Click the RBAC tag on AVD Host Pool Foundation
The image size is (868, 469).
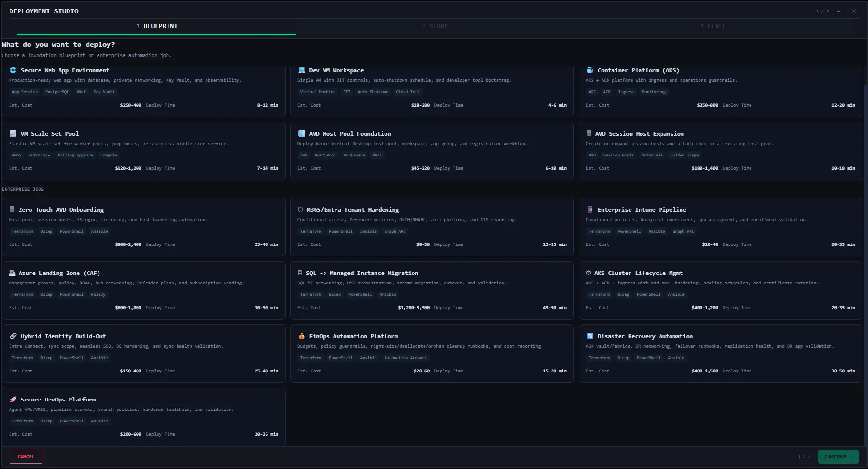(377, 155)
